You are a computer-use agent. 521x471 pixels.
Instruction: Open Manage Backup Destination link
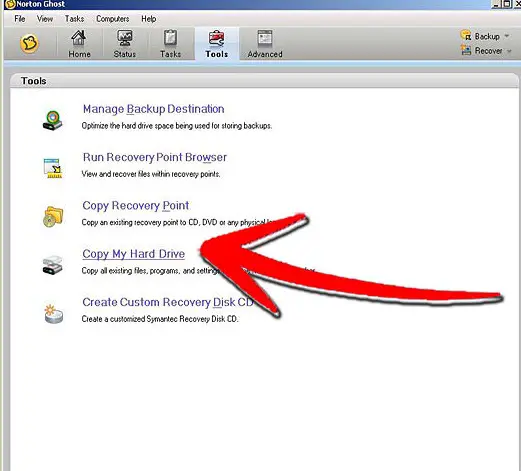pyautogui.click(x=154, y=109)
